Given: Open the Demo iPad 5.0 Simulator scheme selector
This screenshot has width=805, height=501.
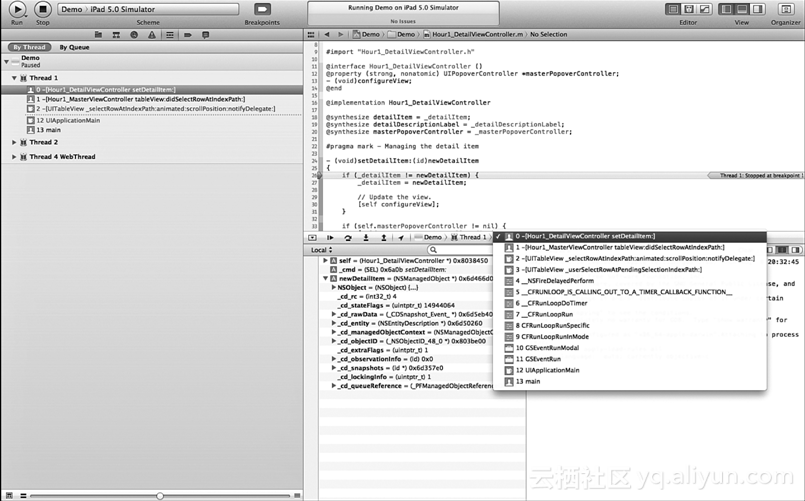Looking at the screenshot, I should 148,9.
